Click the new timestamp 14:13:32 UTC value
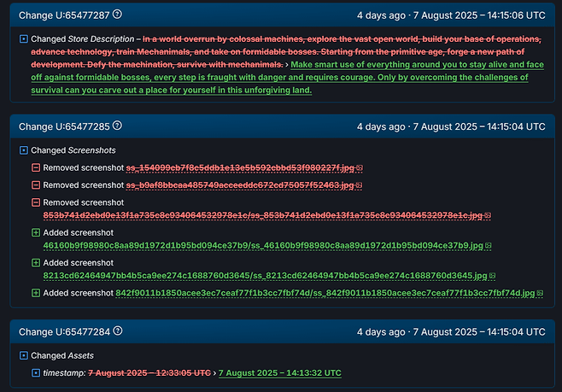562x392 pixels. point(281,373)
